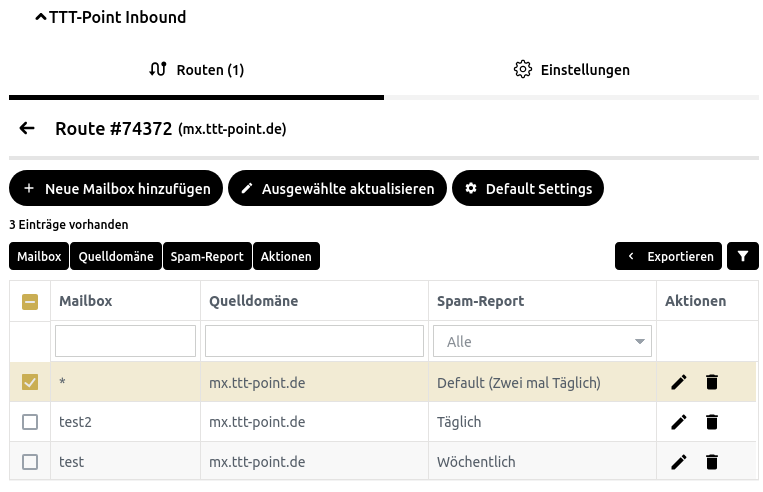The width and height of the screenshot is (763, 492).
Task: Expand the Exportieren menu
Action: pyautogui.click(x=670, y=256)
